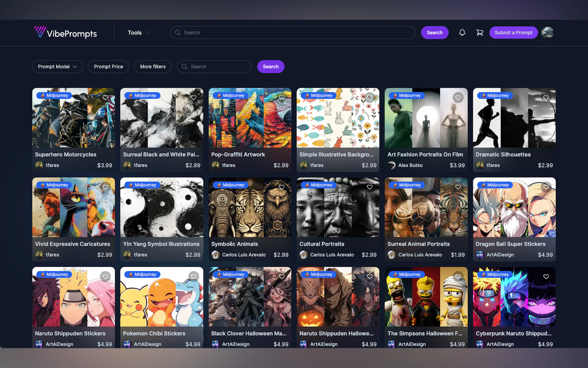Click the magnifier inside the top search bar
Screen dimensions: 588x368
tap(178, 32)
